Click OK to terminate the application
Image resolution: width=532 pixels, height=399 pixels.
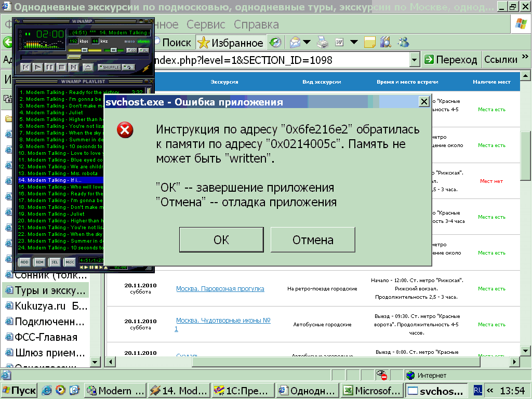coord(221,240)
